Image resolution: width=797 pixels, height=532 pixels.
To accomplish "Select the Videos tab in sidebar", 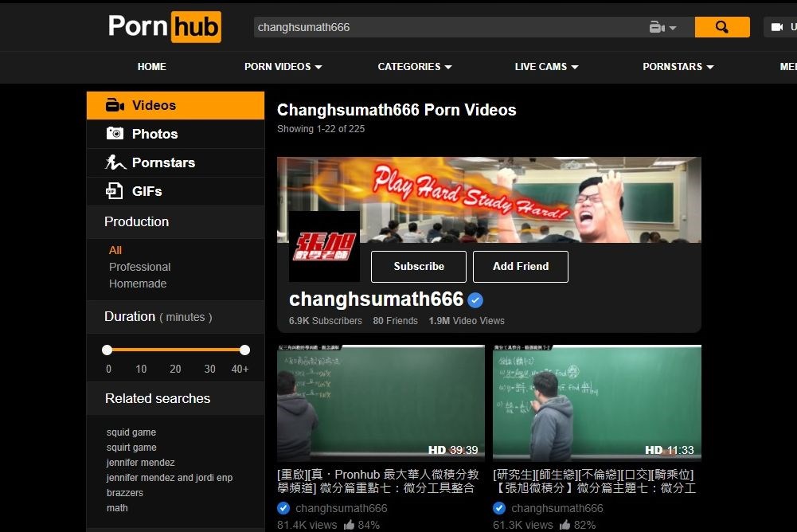I will (175, 105).
